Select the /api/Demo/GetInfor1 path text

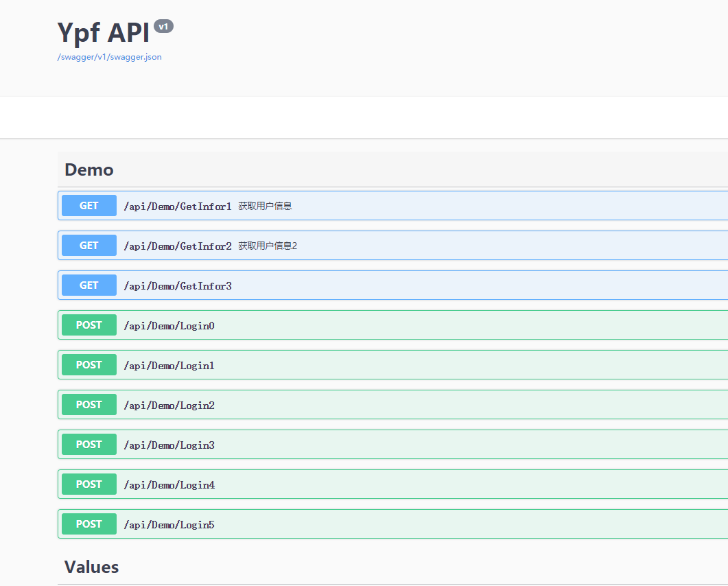(178, 206)
